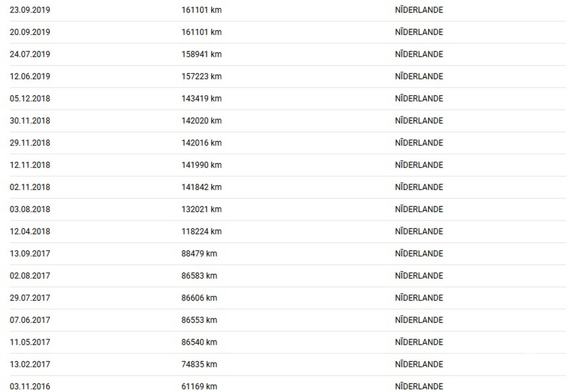
Task: Click NĪDERLANDE in the 12.11.2018 row
Action: tap(419, 165)
